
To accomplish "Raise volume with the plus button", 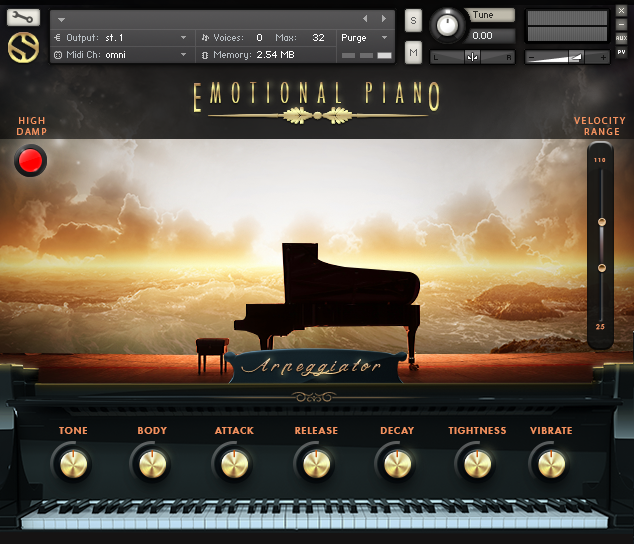I will pos(603,57).
